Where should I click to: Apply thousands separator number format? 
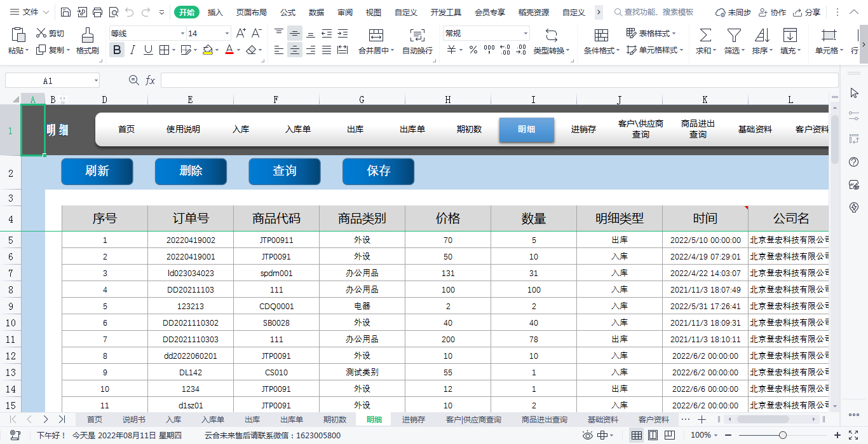pos(489,50)
